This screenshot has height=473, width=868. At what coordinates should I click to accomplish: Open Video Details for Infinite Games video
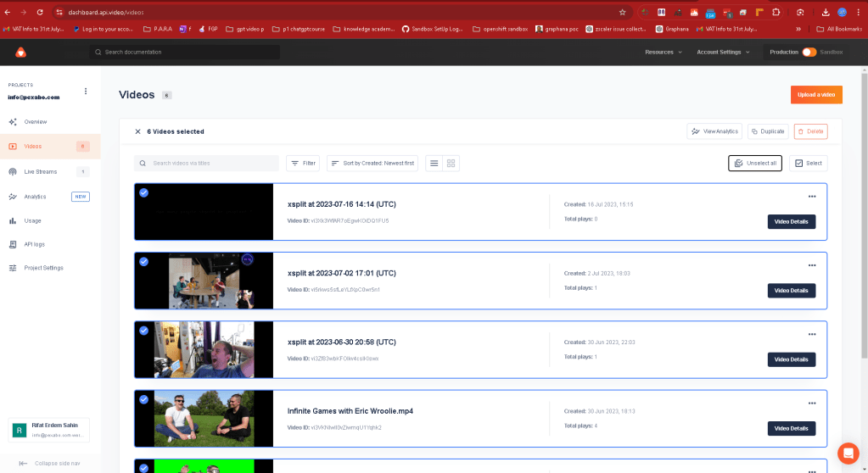pyautogui.click(x=791, y=428)
